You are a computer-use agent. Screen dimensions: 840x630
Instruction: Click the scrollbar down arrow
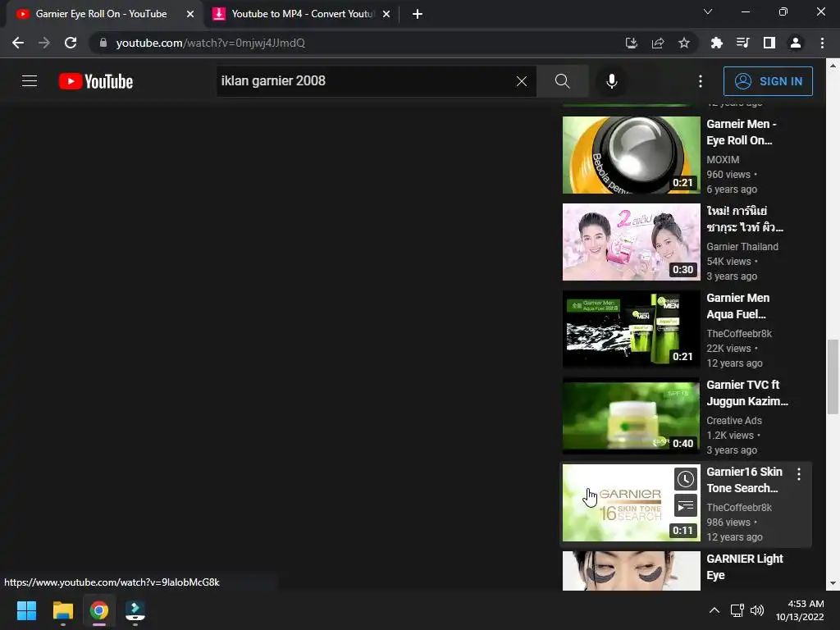(833, 583)
